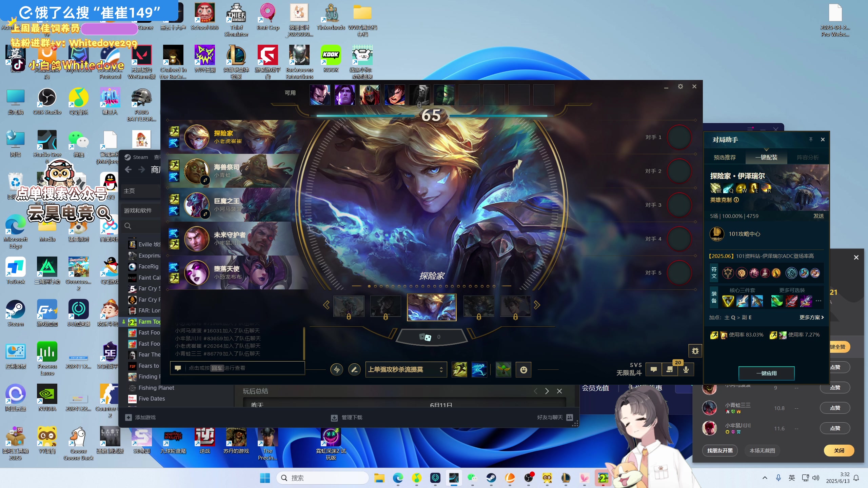Open KOOK desktop shortcut
The height and width of the screenshot is (488, 868).
[x=331, y=59]
